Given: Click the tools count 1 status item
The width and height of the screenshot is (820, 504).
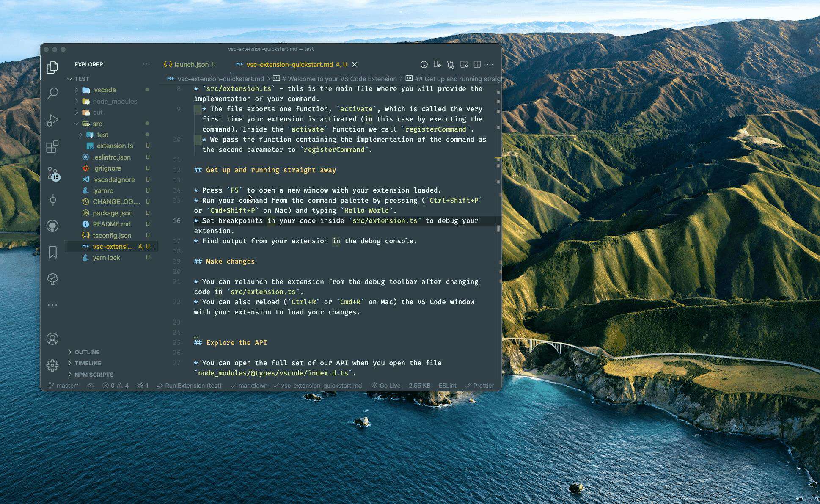Looking at the screenshot, I should coord(143,386).
